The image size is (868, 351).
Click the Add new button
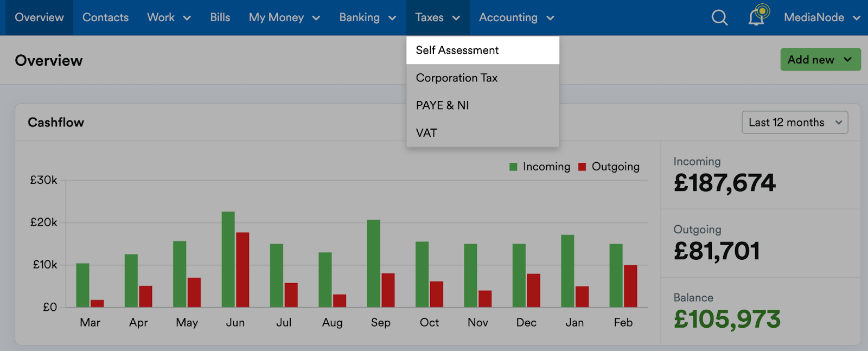coord(820,60)
